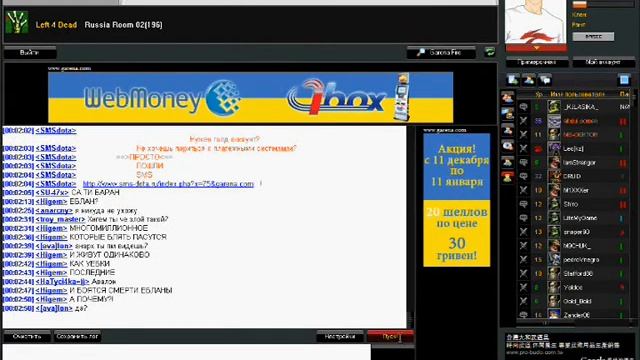Click the НаТусИка-ij nickname in chat
640x360 pixels.
coord(62,282)
